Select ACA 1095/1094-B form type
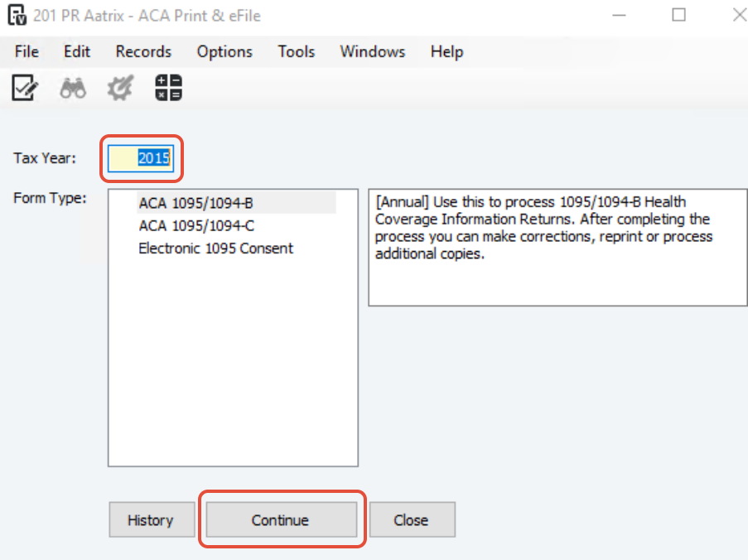The width and height of the screenshot is (748, 560). pyautogui.click(x=237, y=203)
